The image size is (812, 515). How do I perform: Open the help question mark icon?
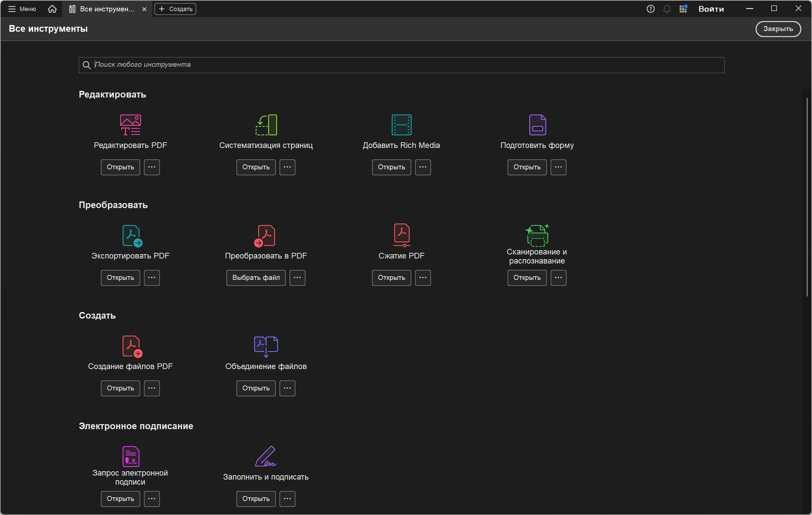(650, 9)
